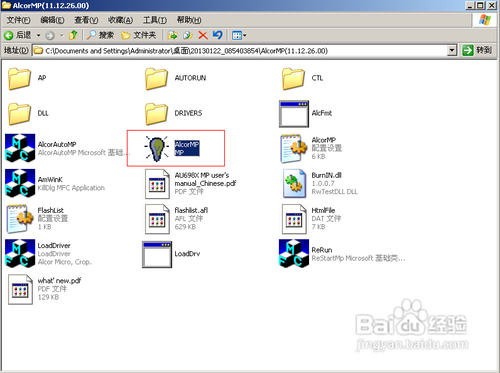The width and height of the screenshot is (500, 373).
Task: Select the AlcorMP configuration settings icon
Action: 294,149
